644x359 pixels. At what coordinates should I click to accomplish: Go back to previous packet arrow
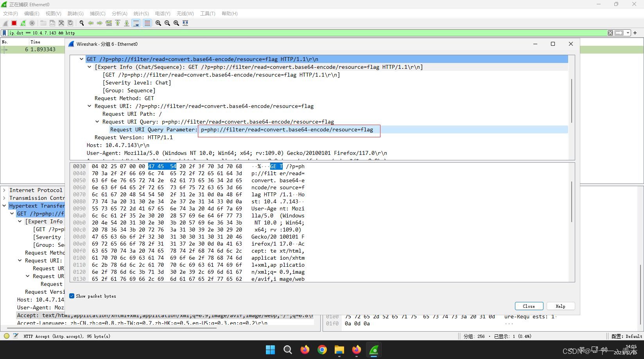coord(91,23)
